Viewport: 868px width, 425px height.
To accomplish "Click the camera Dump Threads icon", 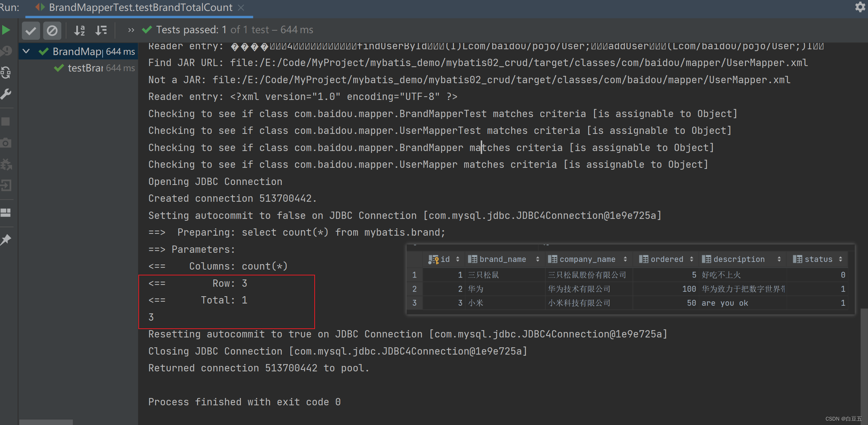I will 6,143.
